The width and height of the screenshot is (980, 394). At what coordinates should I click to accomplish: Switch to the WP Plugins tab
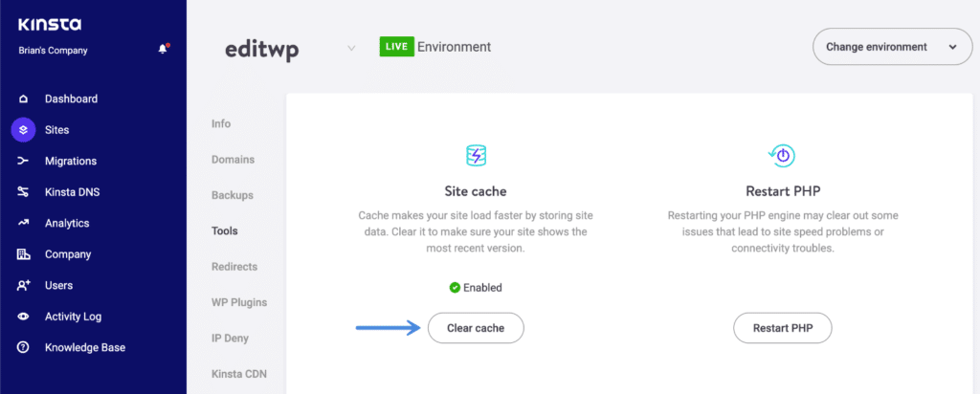[239, 302]
